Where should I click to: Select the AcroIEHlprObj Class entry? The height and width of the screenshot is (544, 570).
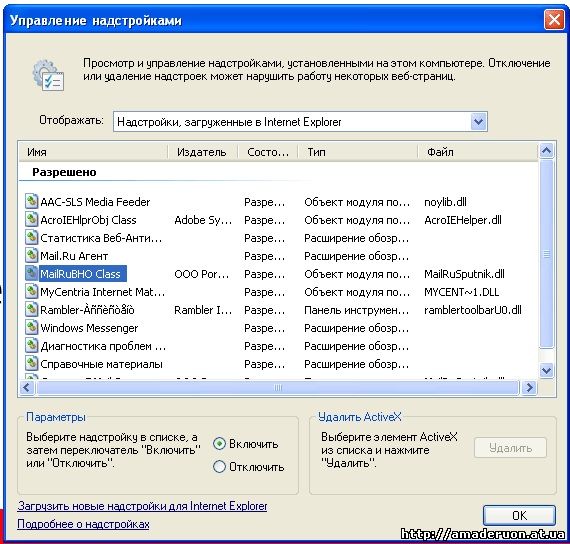pos(88,220)
